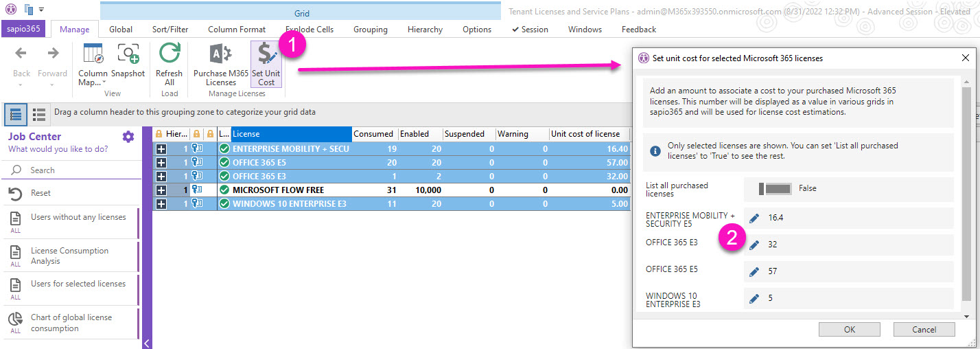This screenshot has width=980, height=349.
Task: Click the Warning column header
Action: click(x=522, y=134)
